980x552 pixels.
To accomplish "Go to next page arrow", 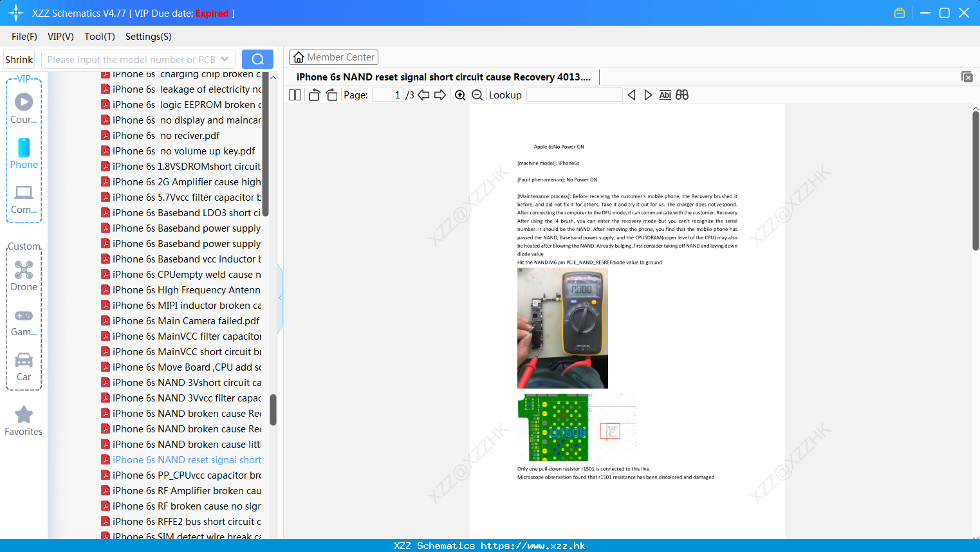I will tap(440, 95).
